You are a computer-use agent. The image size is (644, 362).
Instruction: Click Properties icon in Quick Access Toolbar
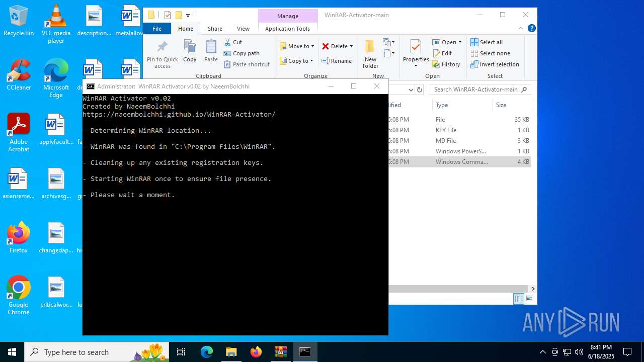pyautogui.click(x=168, y=15)
